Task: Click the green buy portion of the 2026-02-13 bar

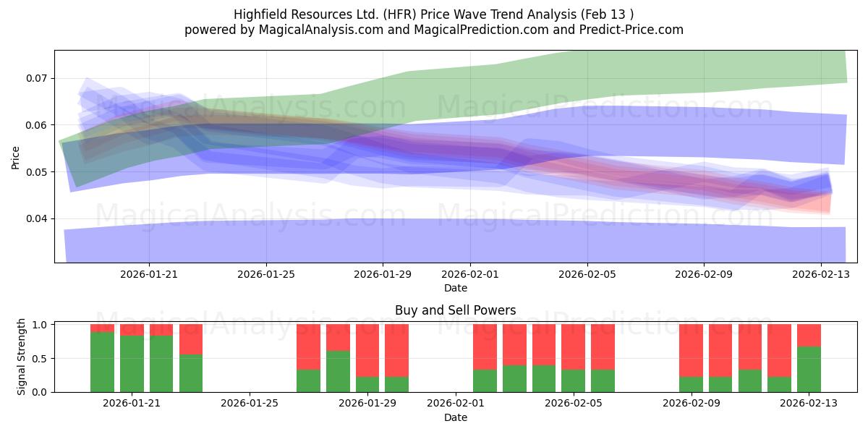Action: (809, 370)
